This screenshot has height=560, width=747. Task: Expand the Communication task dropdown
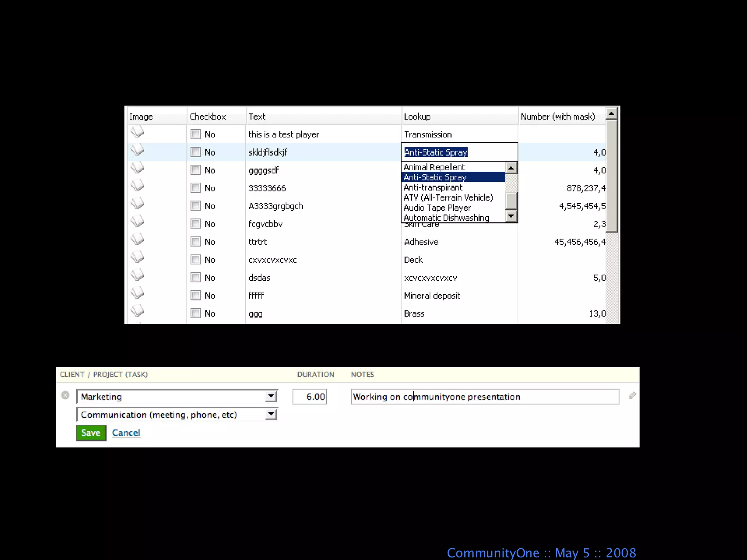click(x=271, y=414)
